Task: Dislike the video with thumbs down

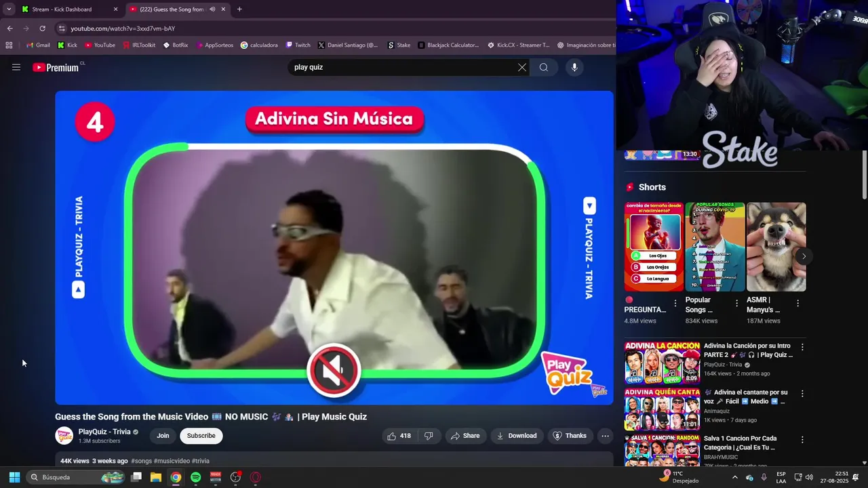Action: pyautogui.click(x=429, y=436)
